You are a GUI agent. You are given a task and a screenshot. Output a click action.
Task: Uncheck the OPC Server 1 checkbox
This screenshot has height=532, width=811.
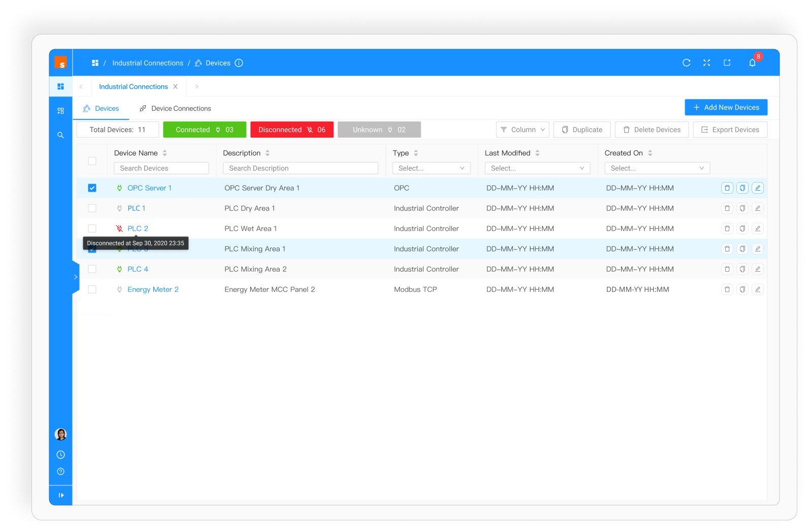coord(92,188)
